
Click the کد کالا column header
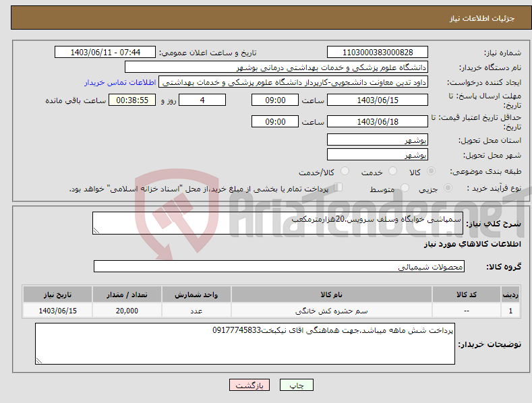[x=467, y=294]
